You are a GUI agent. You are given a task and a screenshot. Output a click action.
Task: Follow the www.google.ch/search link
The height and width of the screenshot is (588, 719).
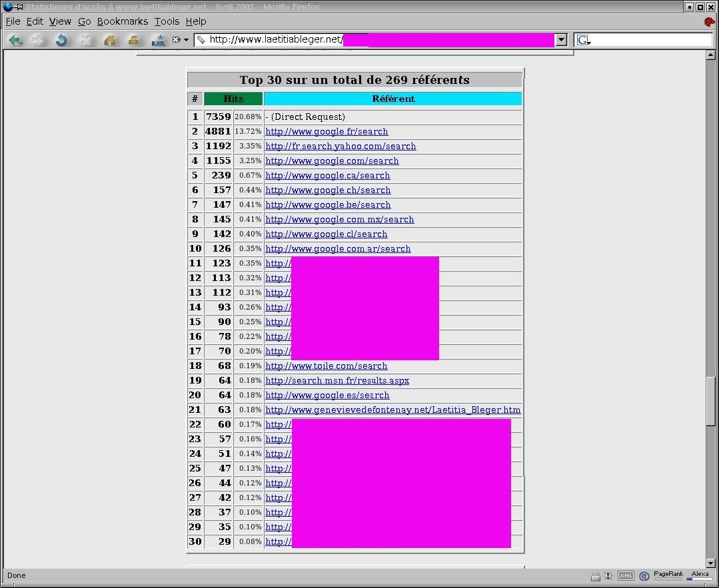(328, 190)
